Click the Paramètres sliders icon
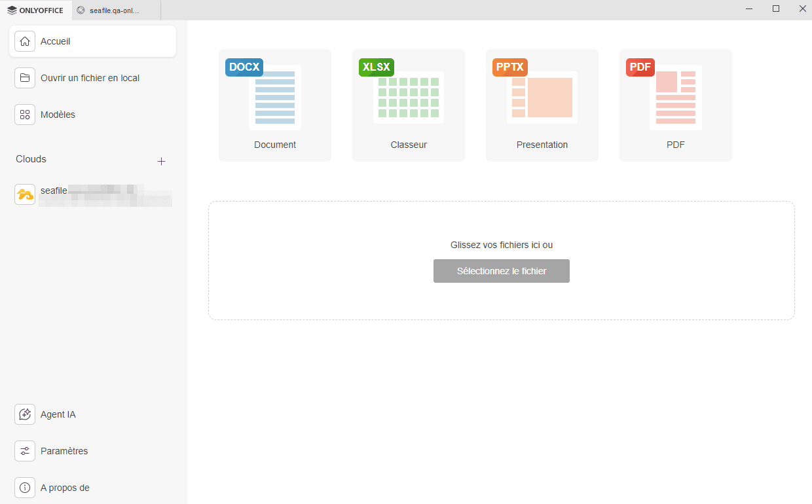 click(x=25, y=451)
